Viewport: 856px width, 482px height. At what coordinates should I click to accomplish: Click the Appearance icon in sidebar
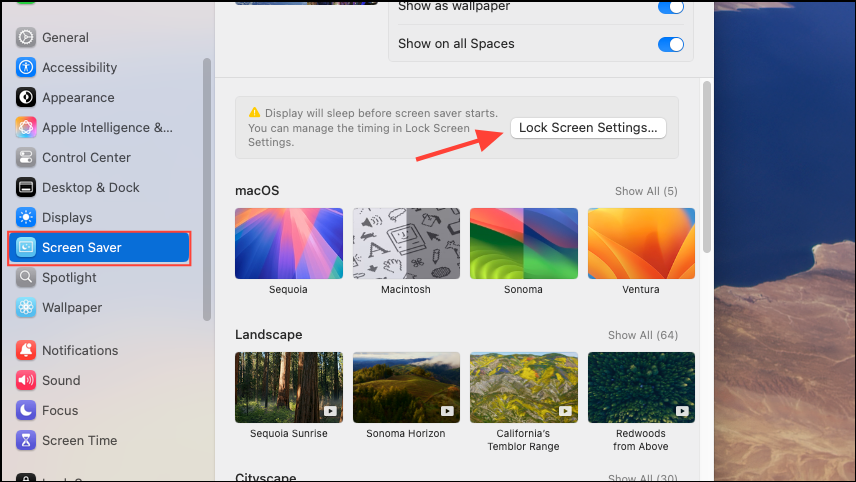pos(26,97)
